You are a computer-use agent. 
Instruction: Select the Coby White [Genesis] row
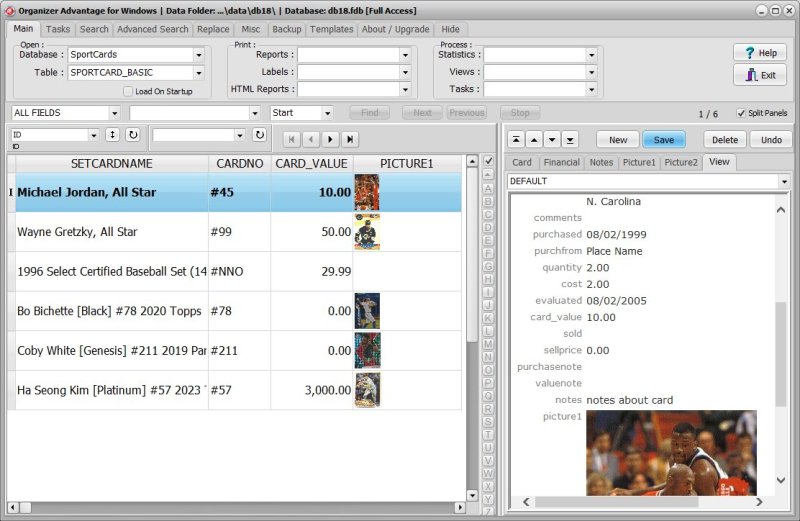point(238,351)
